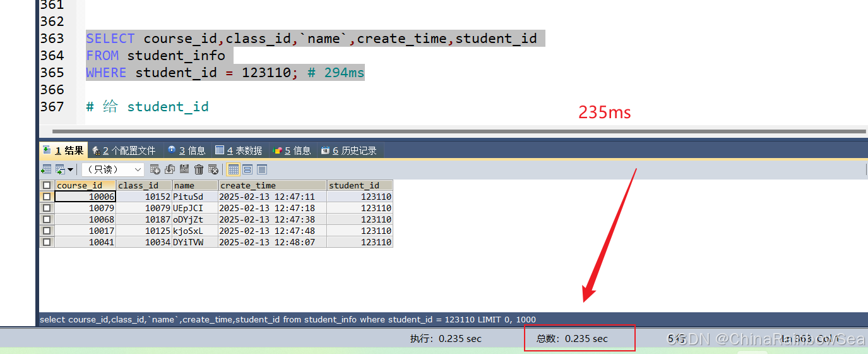Click the 执行: 0.235 sec status entry
Image resolution: width=868 pixels, height=354 pixels.
(x=446, y=338)
